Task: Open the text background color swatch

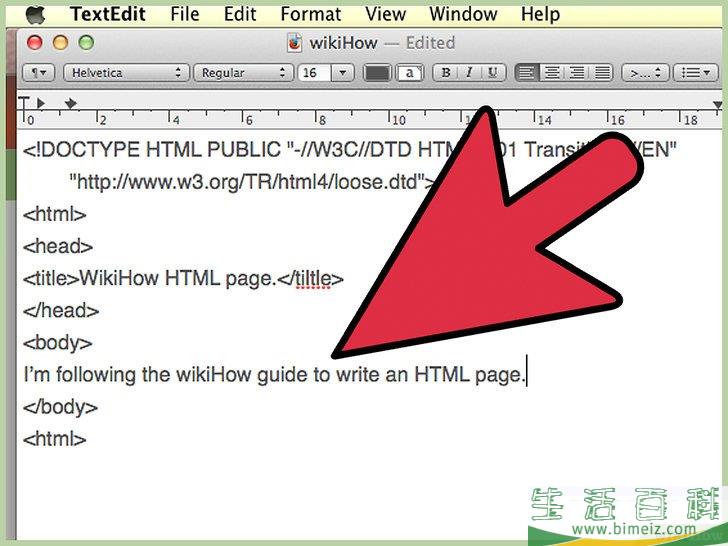Action: click(x=410, y=73)
